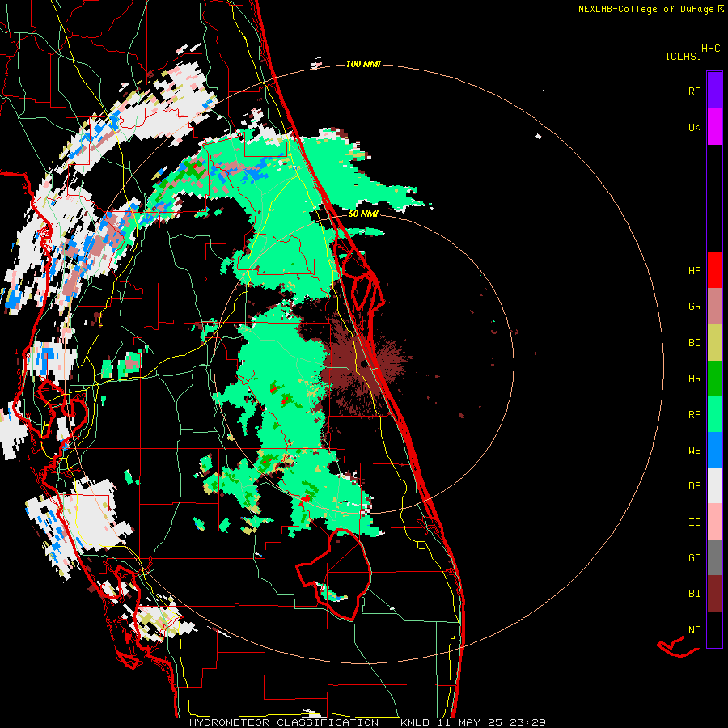
Task: Click the KMLB radar site identifier
Action: click(x=415, y=722)
